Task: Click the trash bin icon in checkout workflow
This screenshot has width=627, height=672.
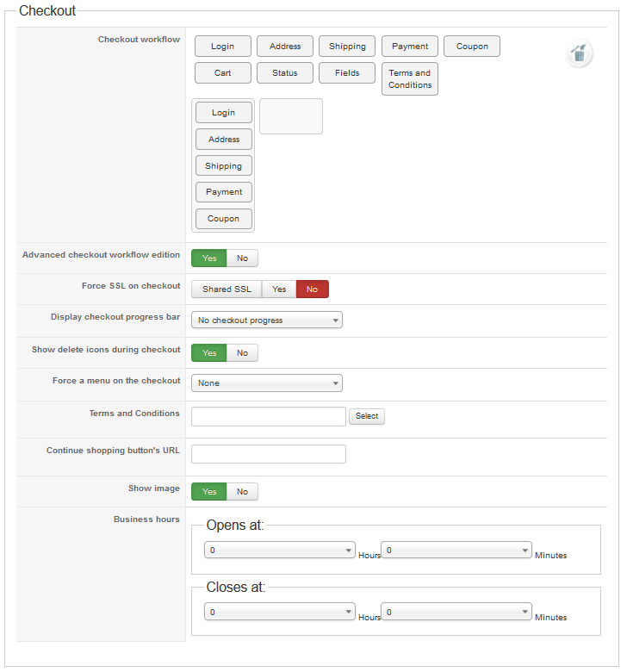Action: coord(579,53)
